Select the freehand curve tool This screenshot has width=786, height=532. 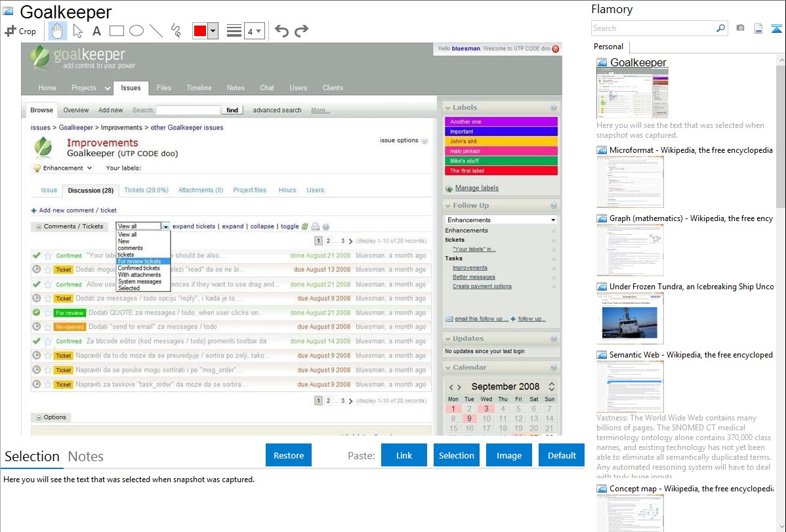(x=176, y=31)
